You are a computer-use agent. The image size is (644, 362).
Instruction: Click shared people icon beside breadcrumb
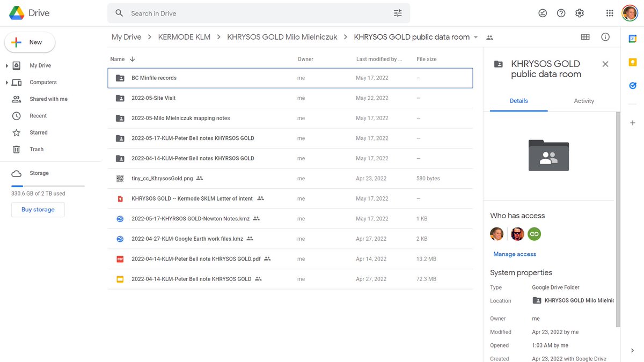point(489,38)
